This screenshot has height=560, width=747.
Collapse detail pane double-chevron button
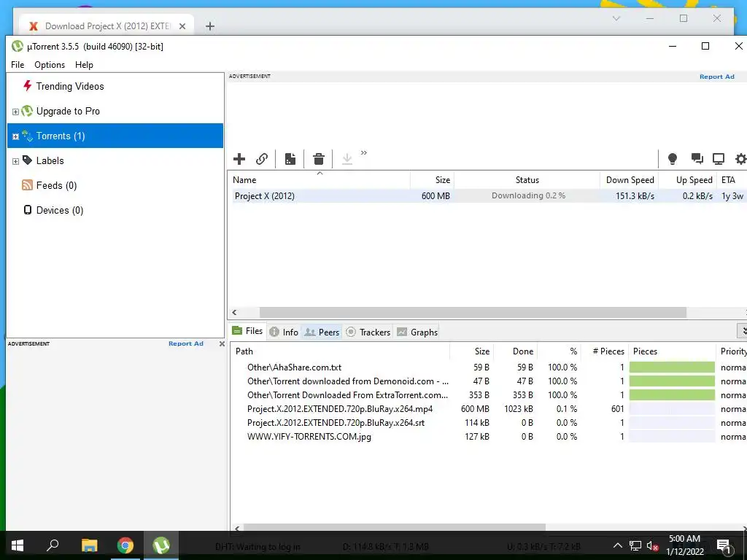click(x=742, y=330)
